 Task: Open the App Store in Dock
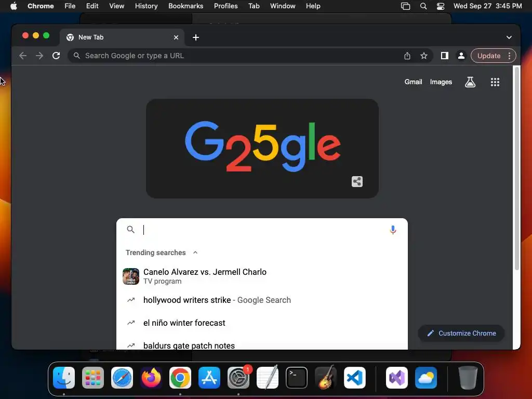(209, 378)
